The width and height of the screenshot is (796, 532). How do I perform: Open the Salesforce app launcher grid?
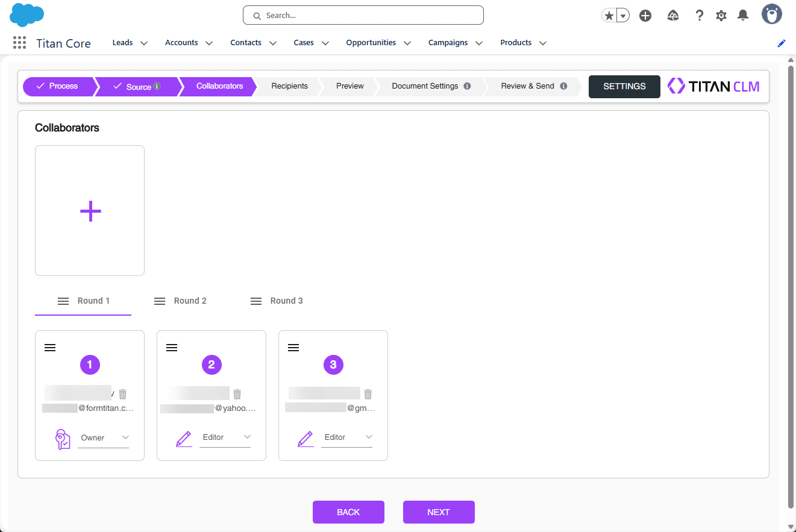19,42
